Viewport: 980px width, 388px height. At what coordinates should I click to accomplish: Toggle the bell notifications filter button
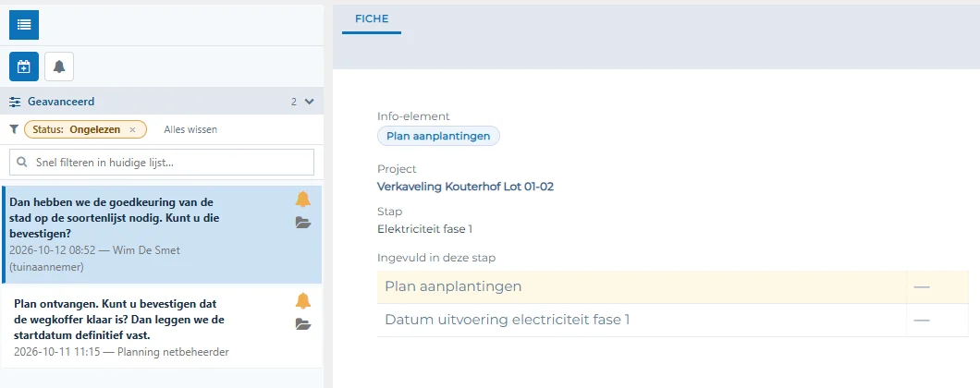59,67
